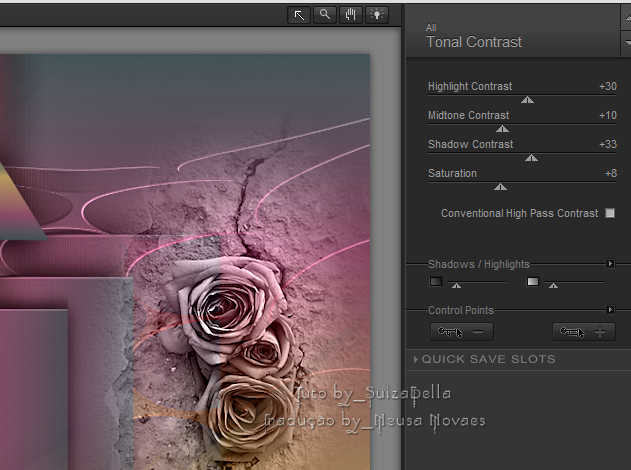Activate the zoom magnifier tool
Image resolution: width=631 pixels, height=470 pixels.
(325, 15)
